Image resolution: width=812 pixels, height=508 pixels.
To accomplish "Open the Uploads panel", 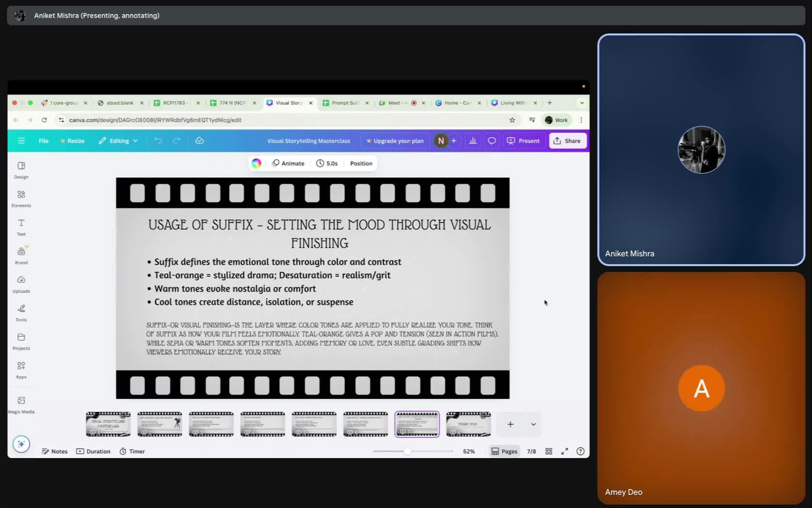I will [x=21, y=284].
